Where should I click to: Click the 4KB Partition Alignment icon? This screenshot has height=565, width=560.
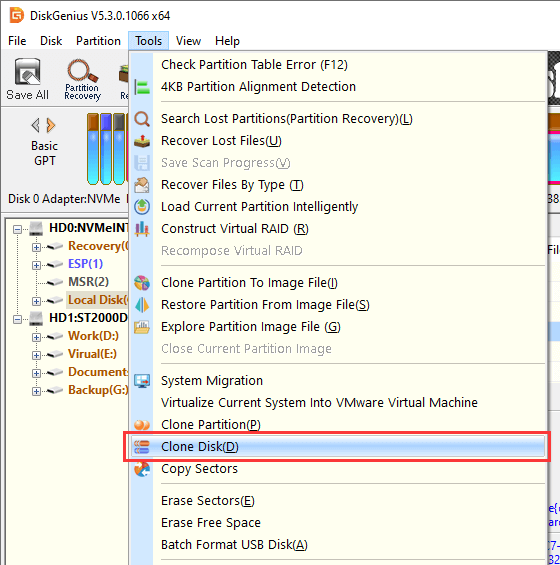click(142, 87)
